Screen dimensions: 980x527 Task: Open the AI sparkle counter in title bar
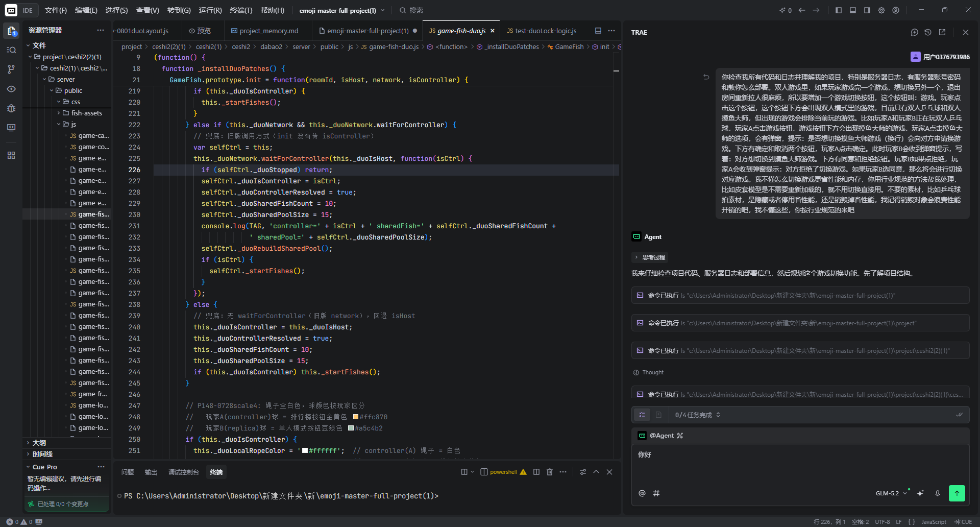pyautogui.click(x=786, y=10)
